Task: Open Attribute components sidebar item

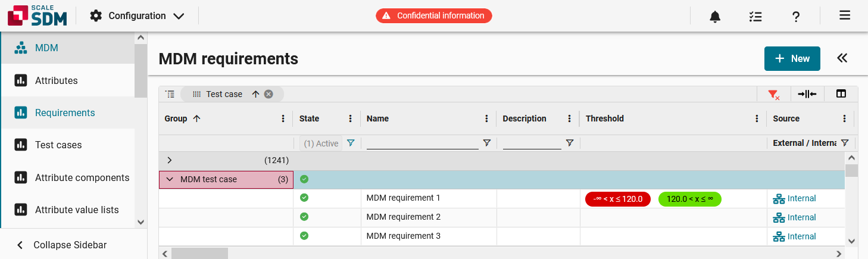Action: [67, 177]
